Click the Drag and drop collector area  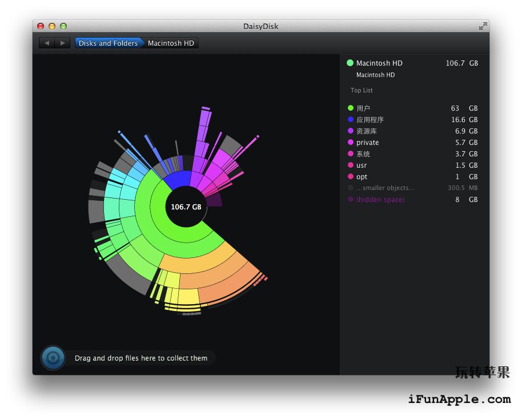point(141,358)
